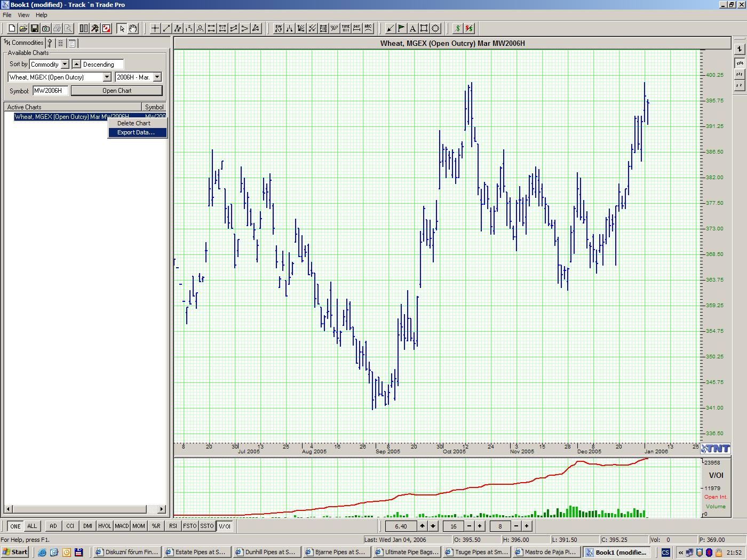Click the Start button on taskbar
Viewport: 747px width, 560px height.
15,552
